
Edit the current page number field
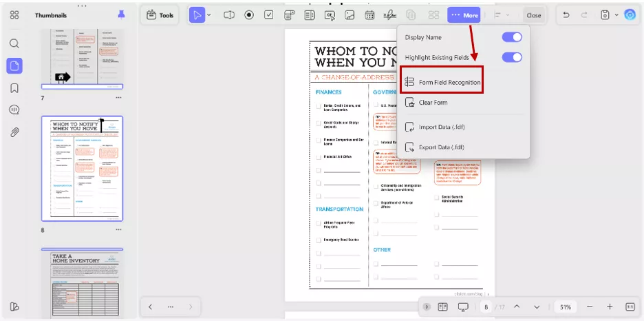[x=486, y=307]
